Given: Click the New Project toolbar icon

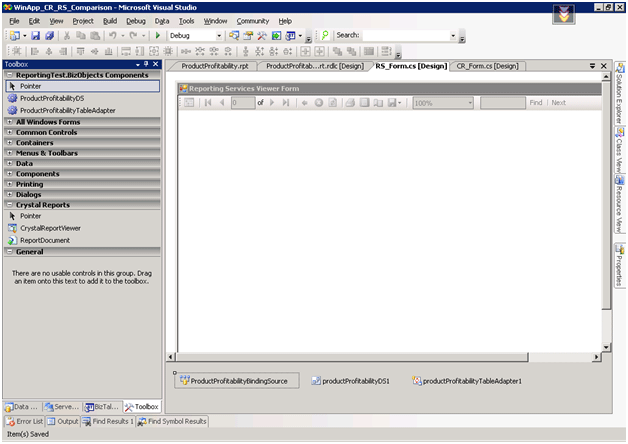Looking at the screenshot, I should point(15,36).
